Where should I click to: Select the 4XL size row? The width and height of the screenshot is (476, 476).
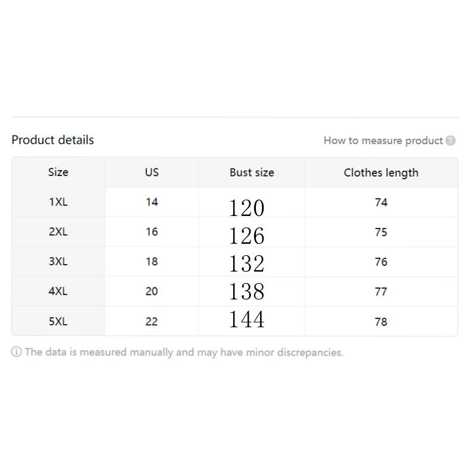(x=58, y=292)
